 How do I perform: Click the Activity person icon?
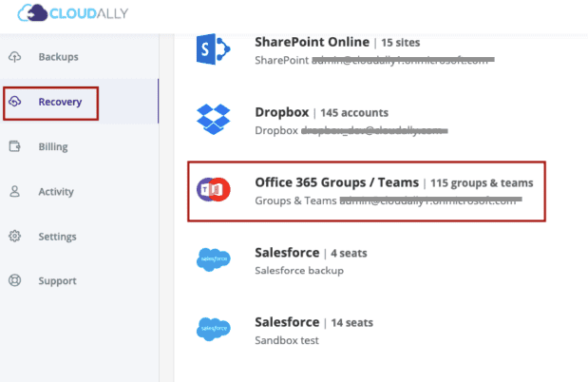coord(14,191)
